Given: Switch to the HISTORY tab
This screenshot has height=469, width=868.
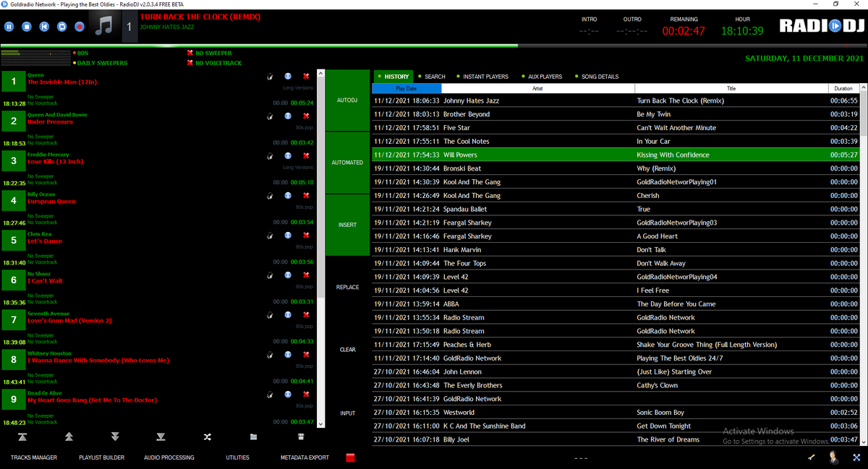Looking at the screenshot, I should tap(393, 77).
